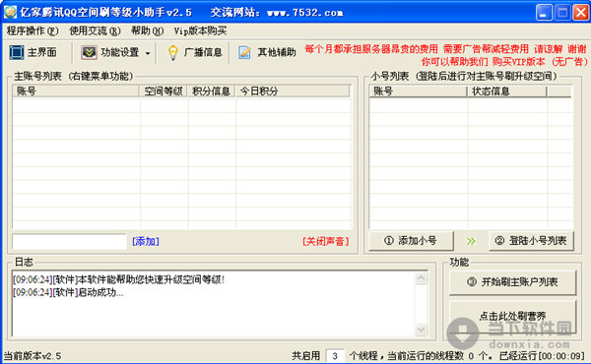Image resolution: width=591 pixels, height=364 pixels.
Task: Click the red VIP advertisement text
Action: 446,55
